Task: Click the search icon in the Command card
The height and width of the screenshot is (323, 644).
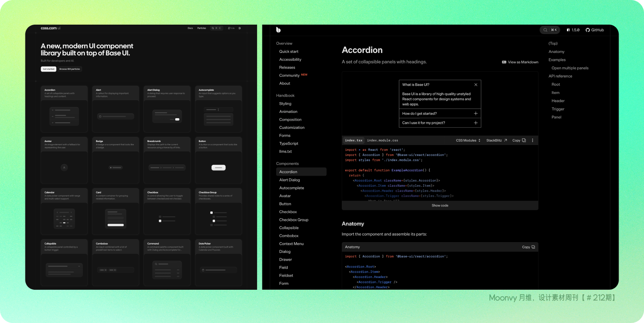Action: [156, 264]
